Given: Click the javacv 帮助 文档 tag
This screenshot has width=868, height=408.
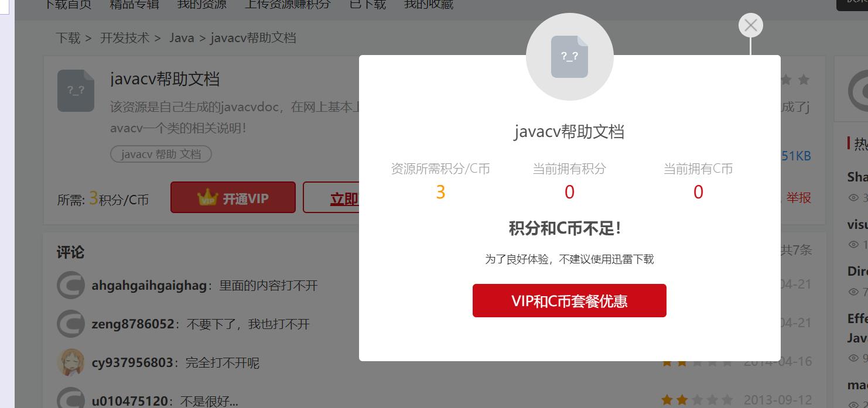Looking at the screenshot, I should [161, 154].
